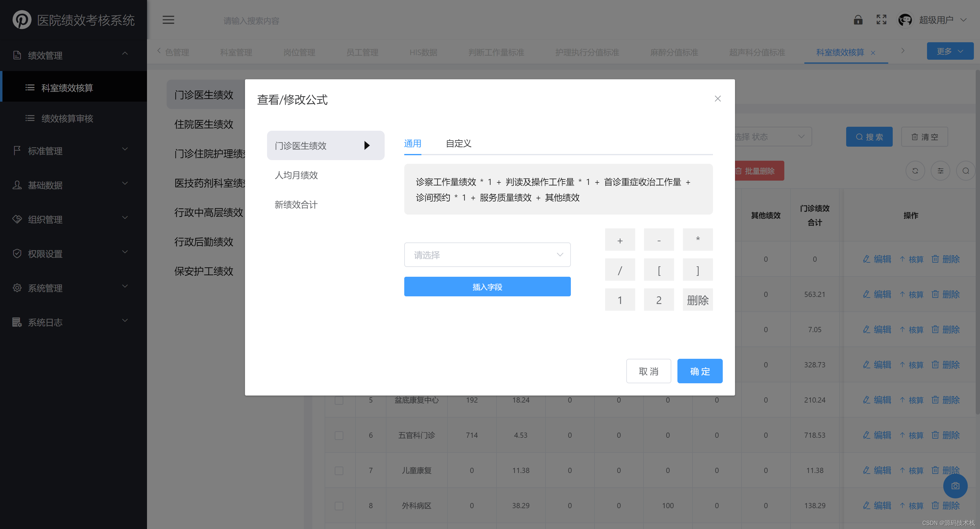Viewport: 980px width, 529px height.
Task: Click the hospital system logo icon
Action: [22, 20]
